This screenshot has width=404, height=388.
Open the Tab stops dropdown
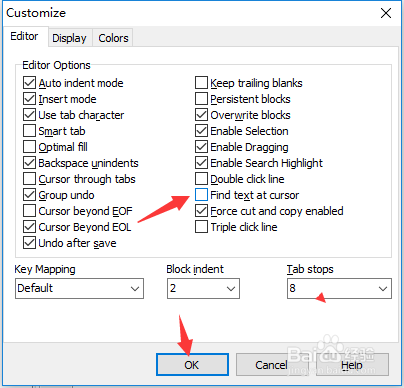click(339, 288)
